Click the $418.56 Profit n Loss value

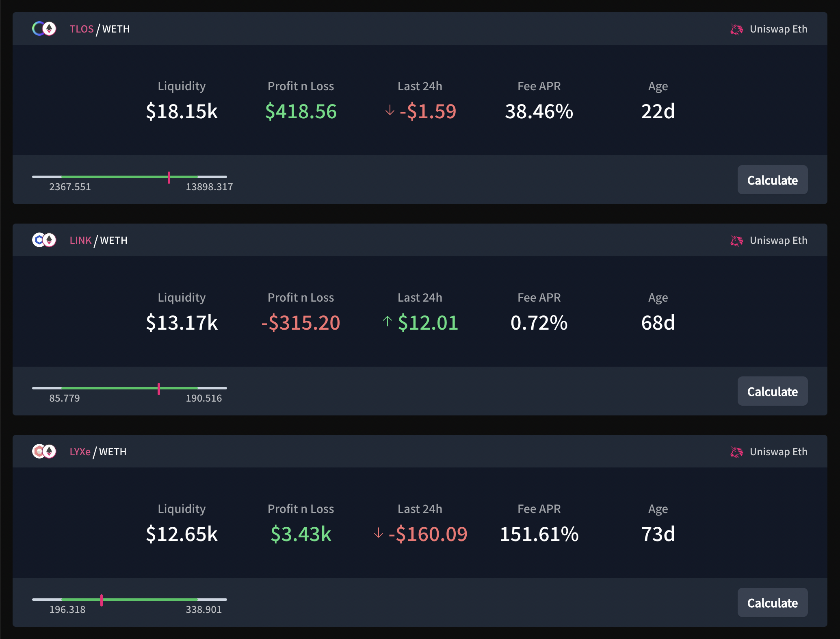coord(301,111)
